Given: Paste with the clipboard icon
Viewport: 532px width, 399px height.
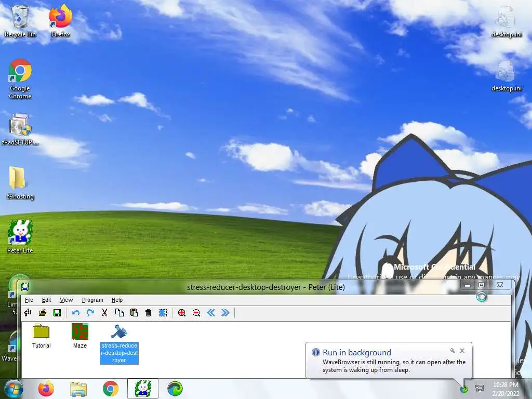Looking at the screenshot, I should coord(134,313).
